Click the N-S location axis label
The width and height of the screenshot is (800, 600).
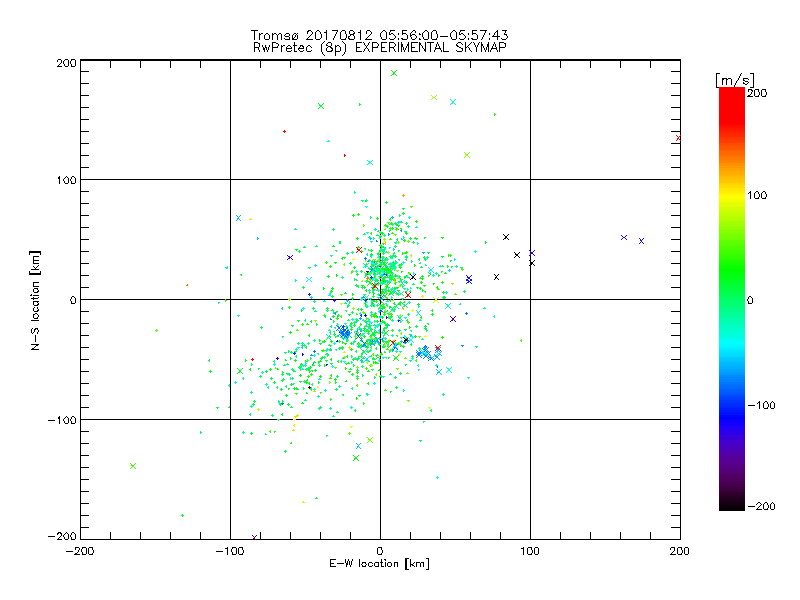(x=37, y=300)
